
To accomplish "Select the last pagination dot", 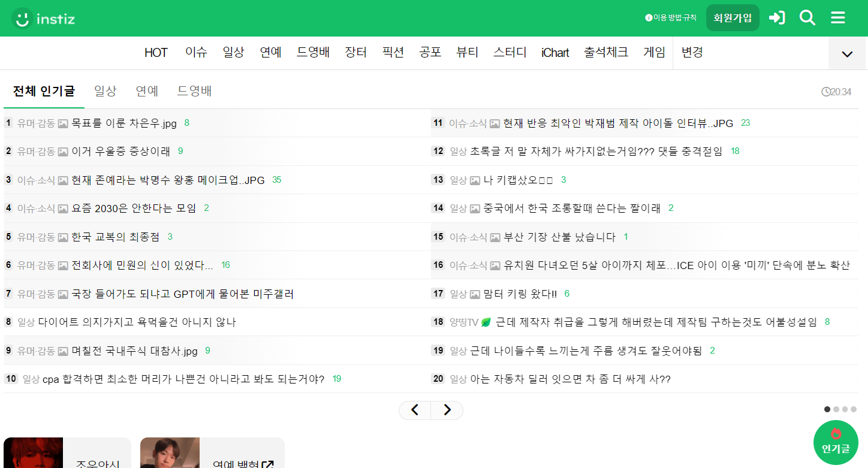I will (x=854, y=409).
